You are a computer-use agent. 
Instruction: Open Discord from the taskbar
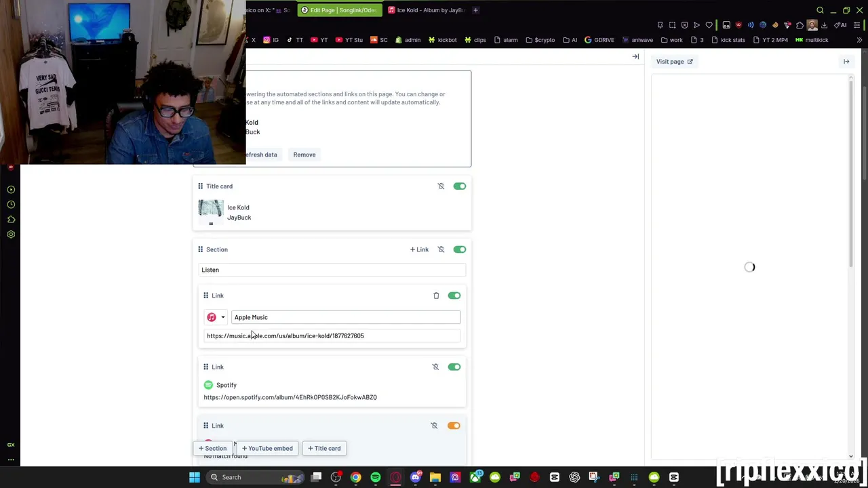[x=416, y=477]
